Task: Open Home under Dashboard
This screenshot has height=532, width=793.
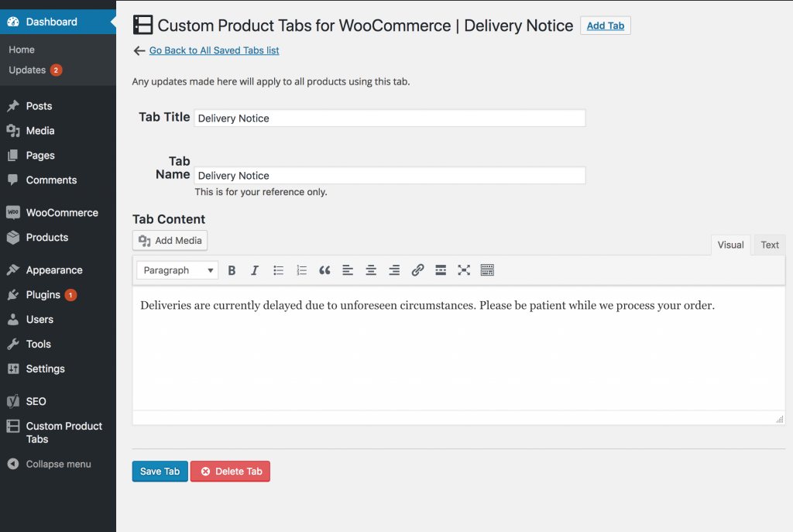Action: [22, 50]
